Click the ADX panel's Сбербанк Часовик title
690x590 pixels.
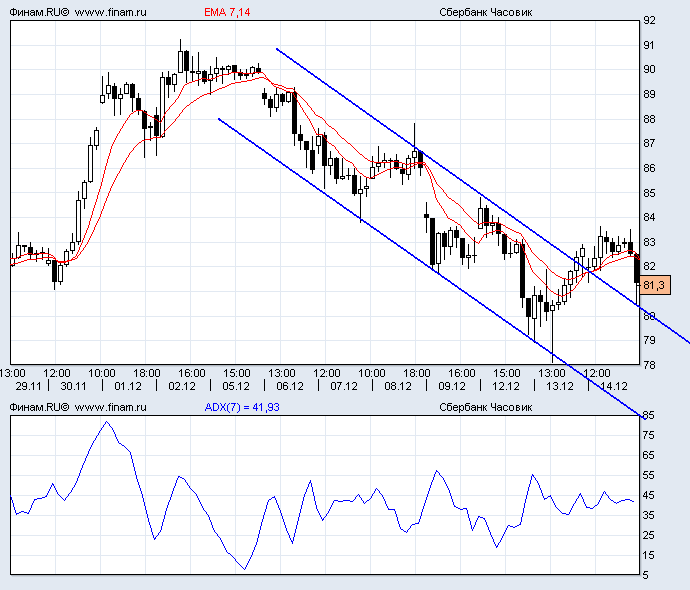pos(485,407)
